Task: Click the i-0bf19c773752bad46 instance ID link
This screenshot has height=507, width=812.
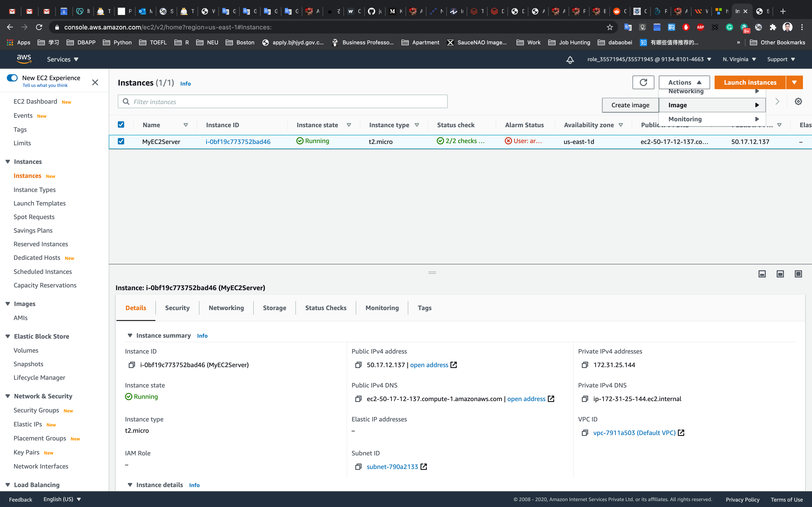Action: click(x=238, y=141)
